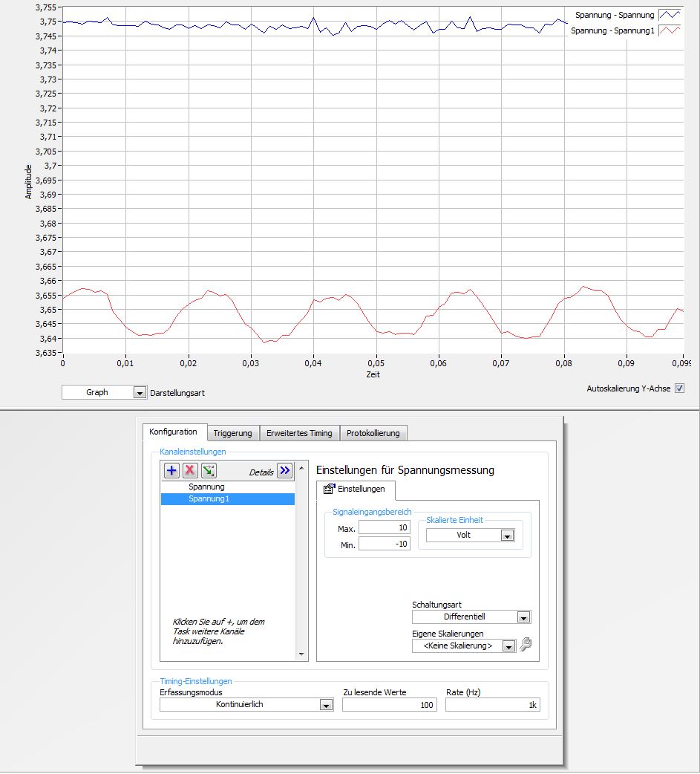This screenshot has height=774, width=700.
Task: Switch to the Triggerung tab
Action: [232, 433]
